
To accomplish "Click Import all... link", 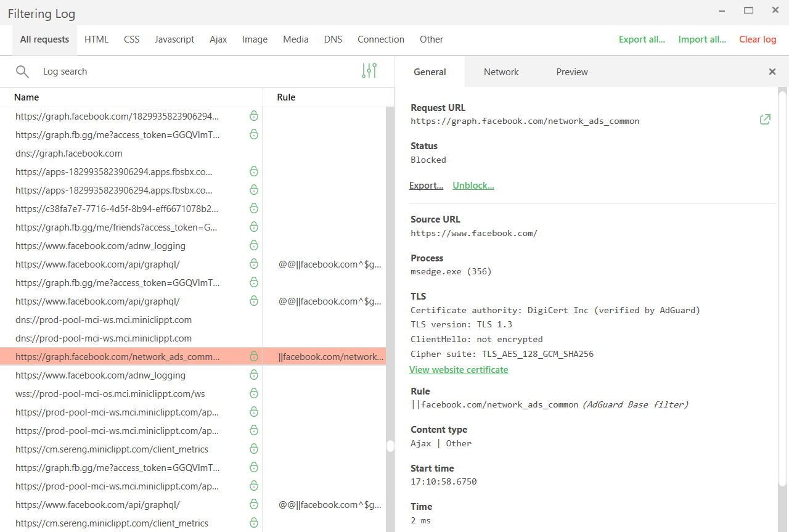I will (702, 39).
